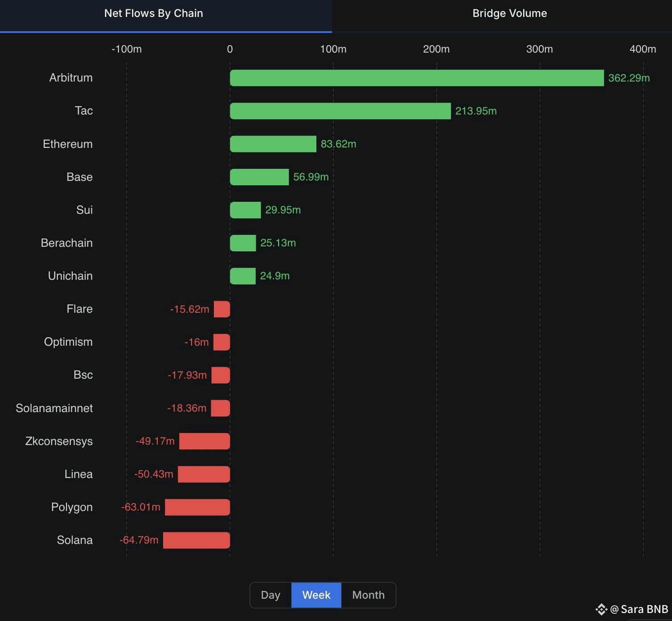The width and height of the screenshot is (672, 621).
Task: Click the 100m axis tick label
Action: (x=333, y=49)
